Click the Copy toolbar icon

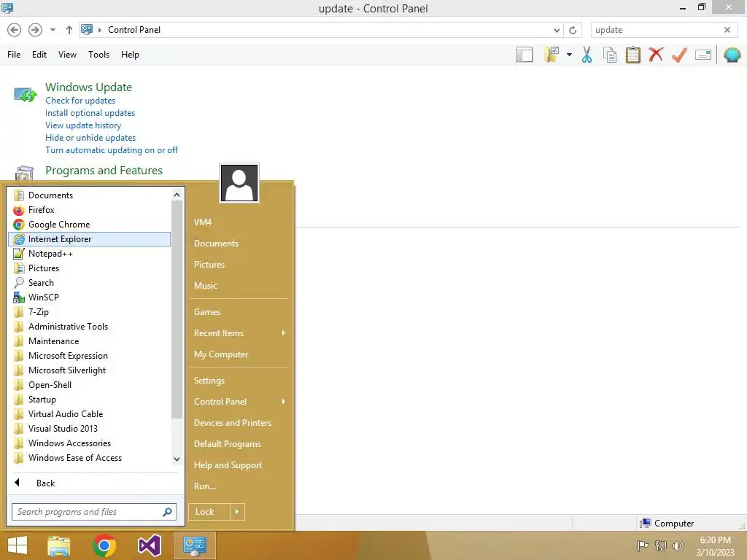(610, 55)
